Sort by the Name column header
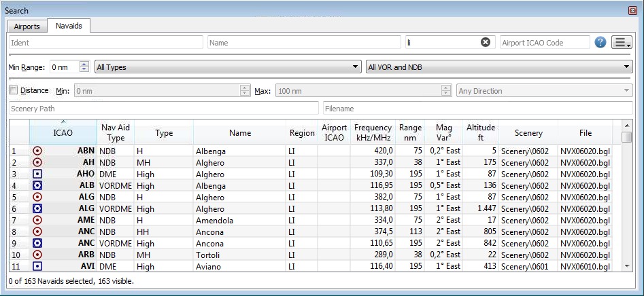 240,132
